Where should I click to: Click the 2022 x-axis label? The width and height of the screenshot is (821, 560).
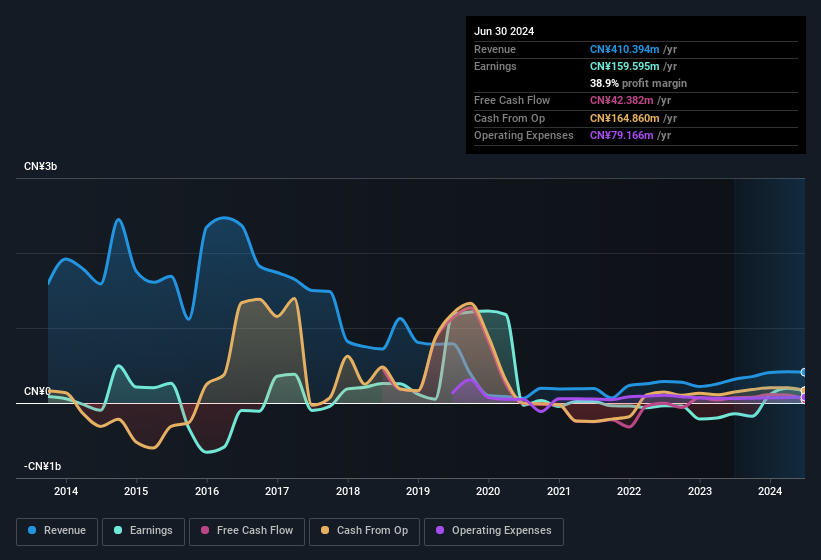pyautogui.click(x=629, y=491)
